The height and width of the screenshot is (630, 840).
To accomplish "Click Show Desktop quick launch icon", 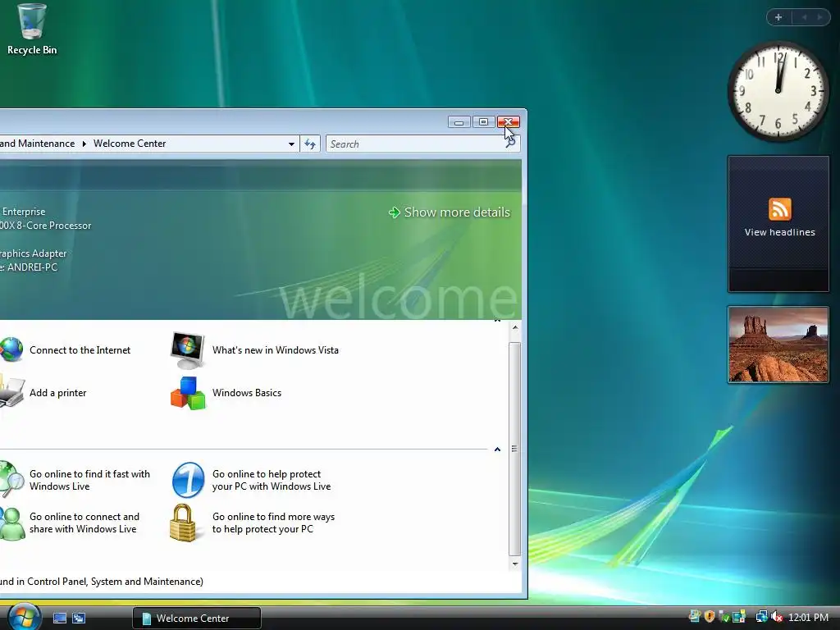I will click(x=59, y=618).
